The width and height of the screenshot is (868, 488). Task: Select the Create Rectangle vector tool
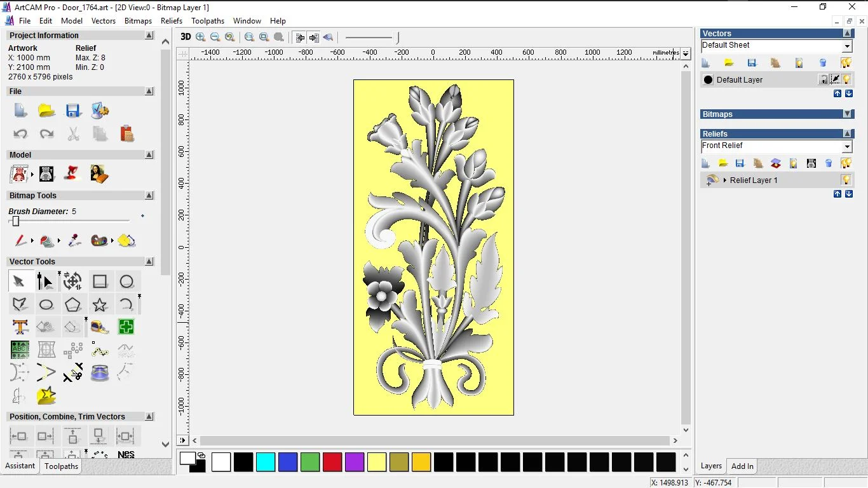coord(100,281)
